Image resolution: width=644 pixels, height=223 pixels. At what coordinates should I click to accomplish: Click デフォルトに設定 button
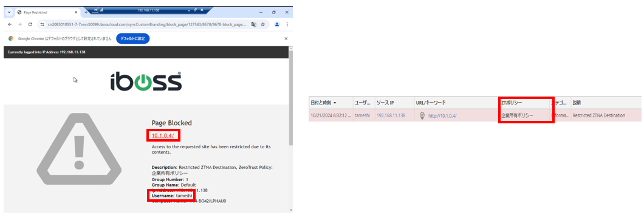[133, 39]
